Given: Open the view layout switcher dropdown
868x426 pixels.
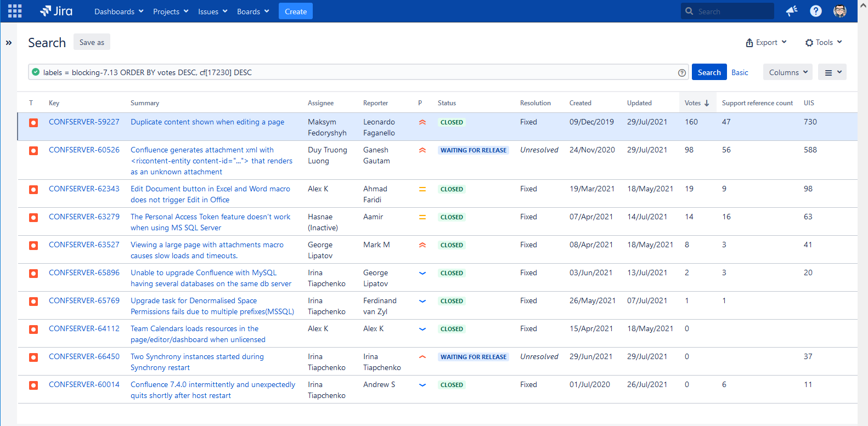Looking at the screenshot, I should [832, 72].
